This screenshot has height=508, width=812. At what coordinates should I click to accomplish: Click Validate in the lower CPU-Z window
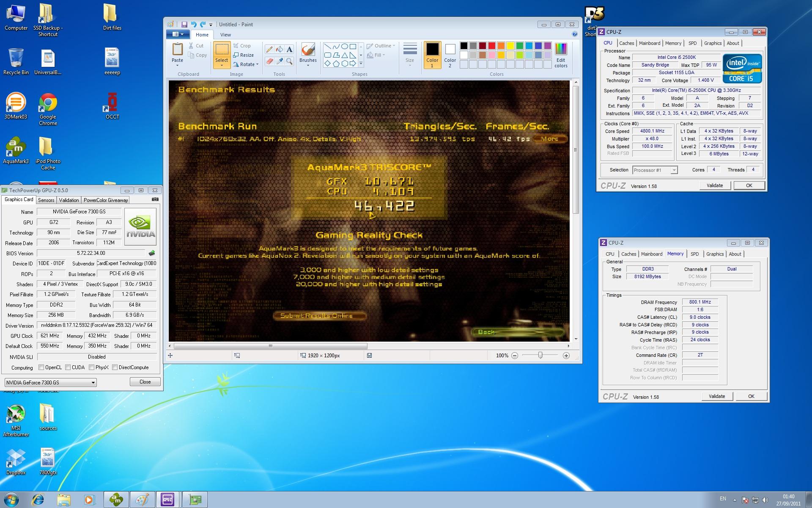coord(717,396)
